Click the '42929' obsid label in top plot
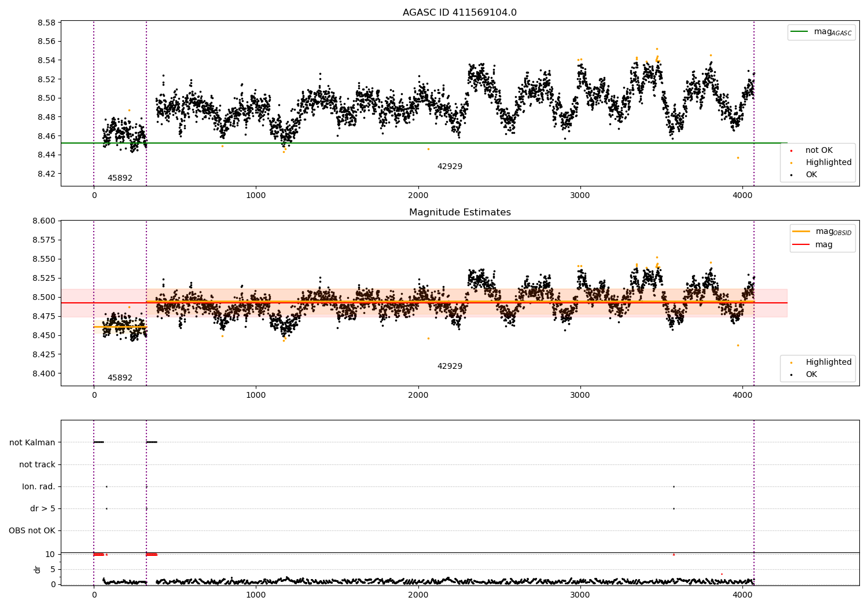Image resolution: width=868 pixels, height=608 pixels. [x=450, y=167]
